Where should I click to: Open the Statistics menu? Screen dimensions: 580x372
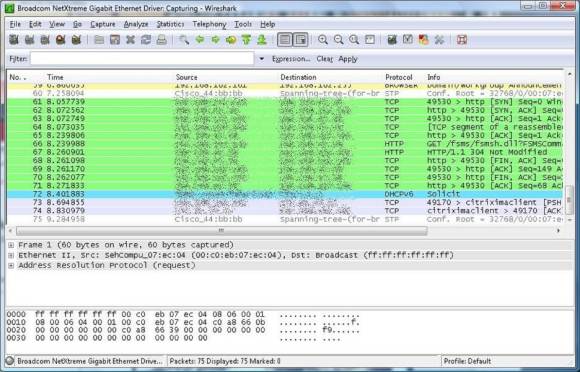170,24
